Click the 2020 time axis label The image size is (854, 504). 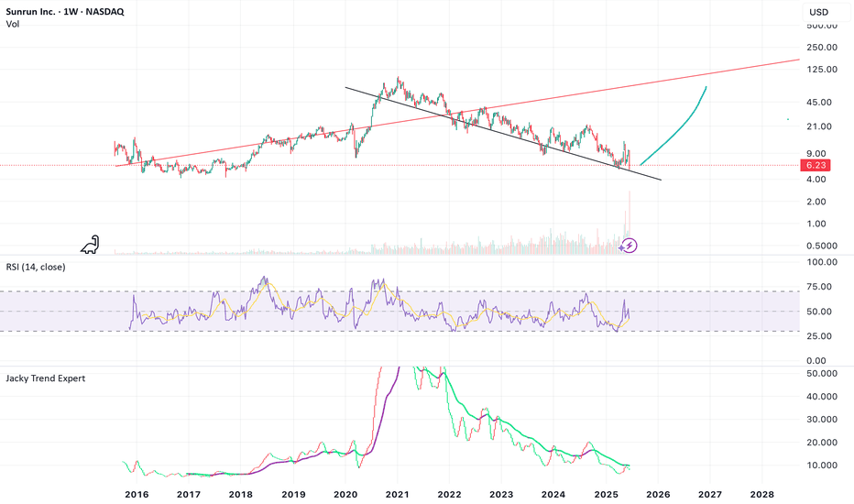(x=345, y=494)
